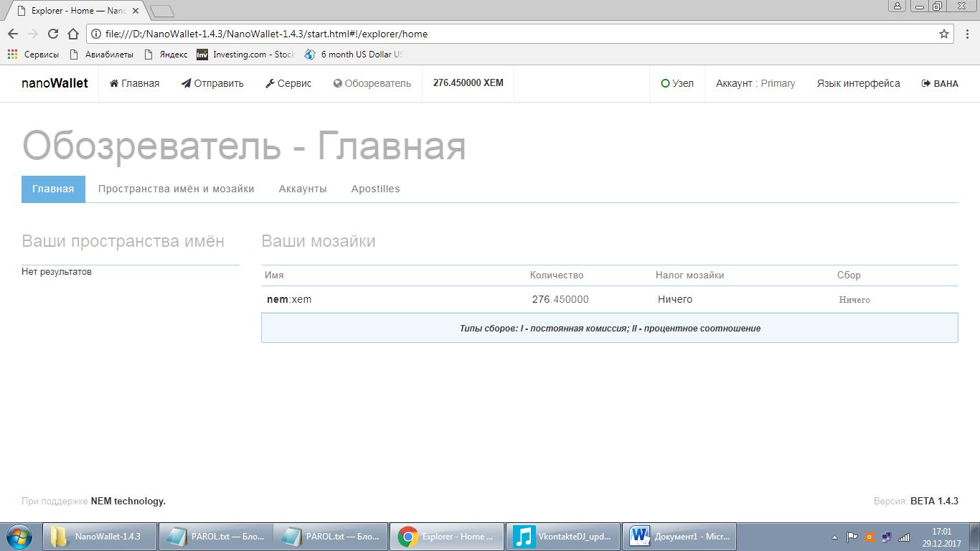Click Имя column header
The image size is (980, 551).
click(x=274, y=275)
